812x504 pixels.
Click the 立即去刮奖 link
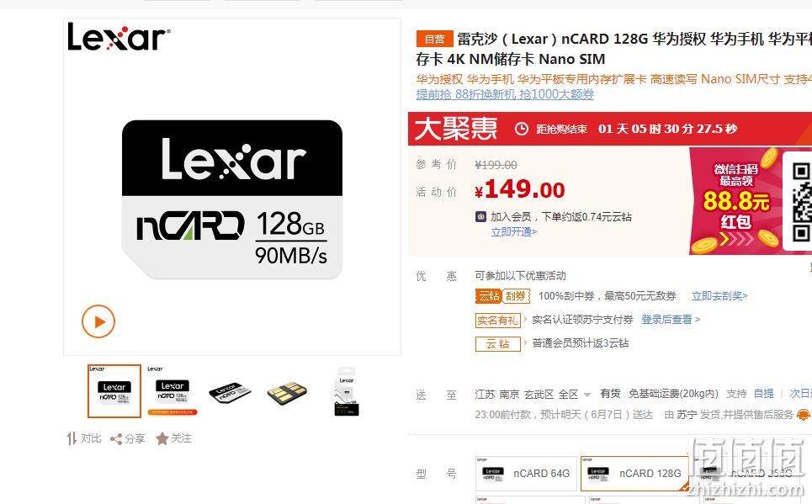pos(719,296)
